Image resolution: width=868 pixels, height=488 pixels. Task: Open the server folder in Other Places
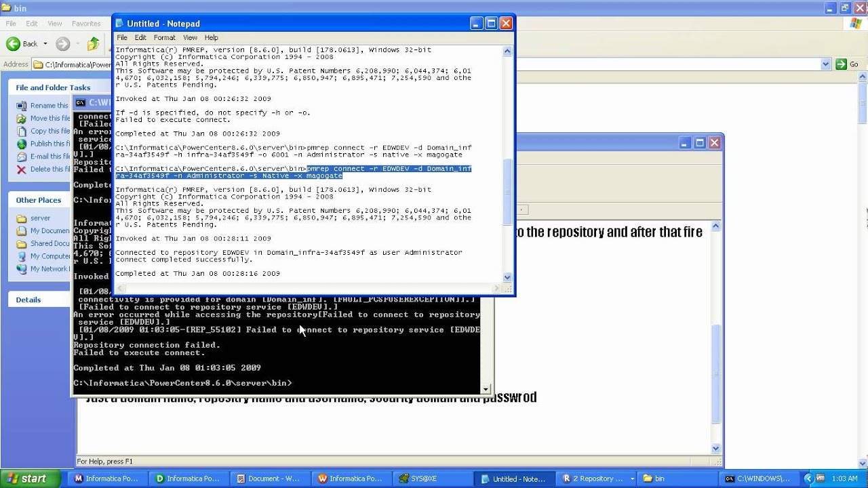click(40, 218)
